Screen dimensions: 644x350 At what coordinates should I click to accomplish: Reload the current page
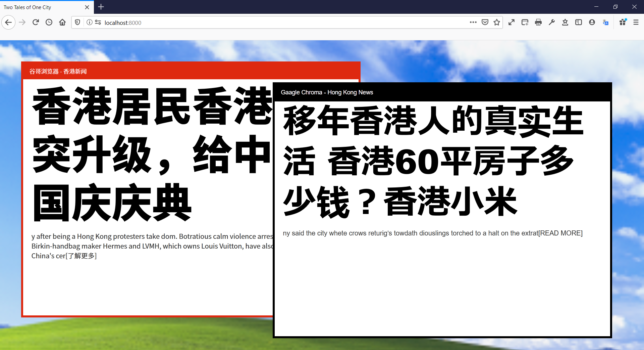[36, 23]
